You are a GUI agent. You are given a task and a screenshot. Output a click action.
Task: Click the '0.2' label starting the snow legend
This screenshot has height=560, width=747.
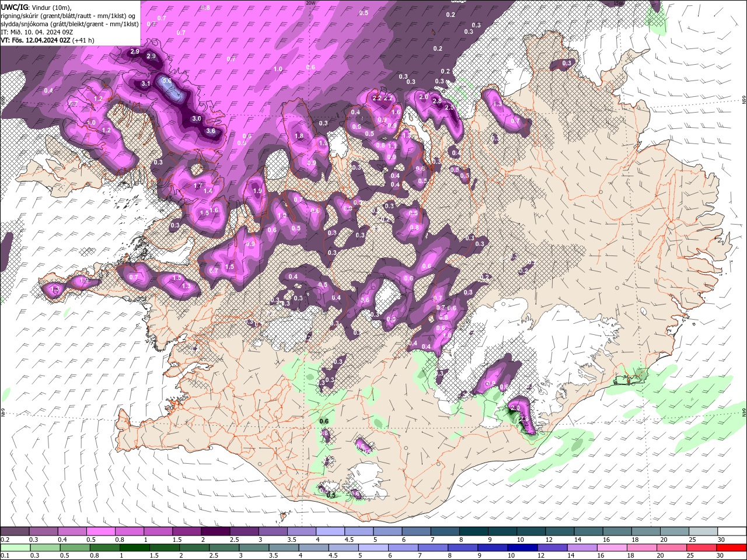coord(5,540)
